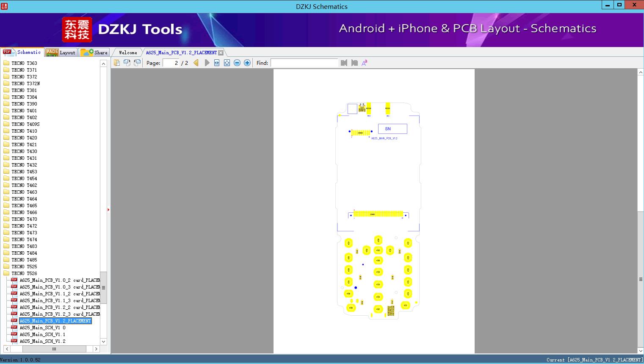This screenshot has width=644, height=364.
Task: Go to the next page arrow
Action: click(x=207, y=63)
